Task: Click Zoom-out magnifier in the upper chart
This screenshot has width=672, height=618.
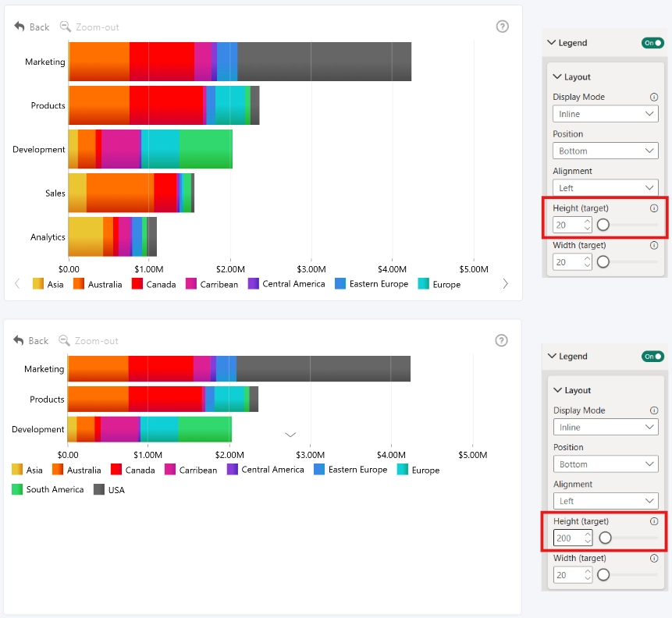Action: point(65,27)
